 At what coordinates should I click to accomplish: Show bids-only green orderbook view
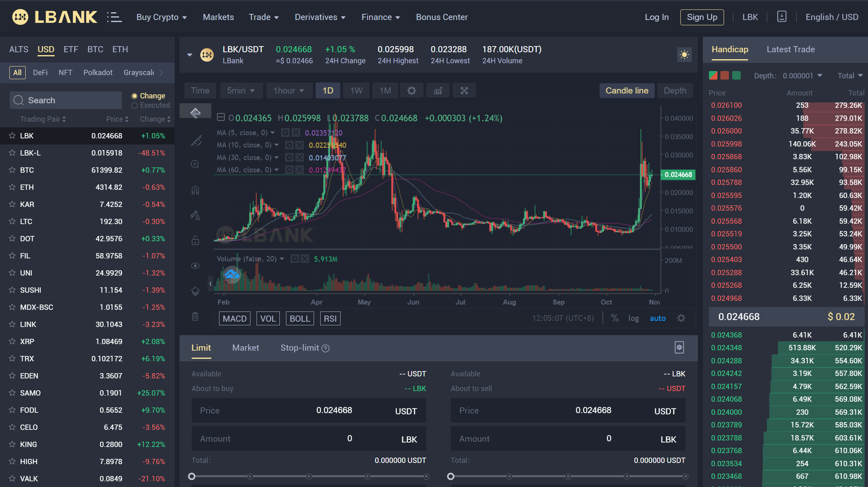736,76
